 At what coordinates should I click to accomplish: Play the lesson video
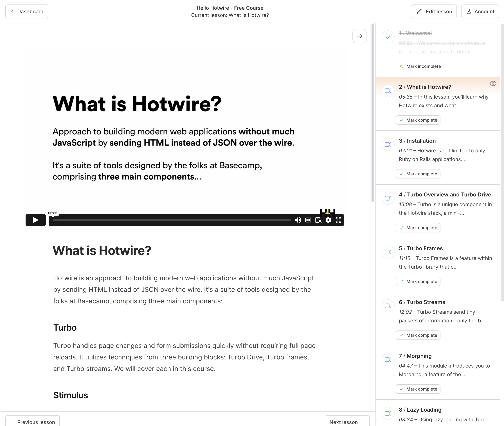coord(35,220)
